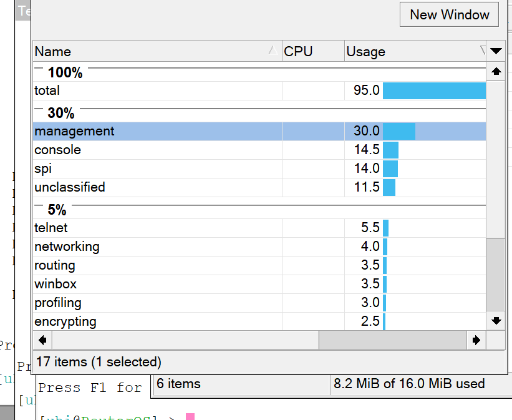The width and height of the screenshot is (512, 420).
Task: Click the New Window button
Action: [x=449, y=15]
